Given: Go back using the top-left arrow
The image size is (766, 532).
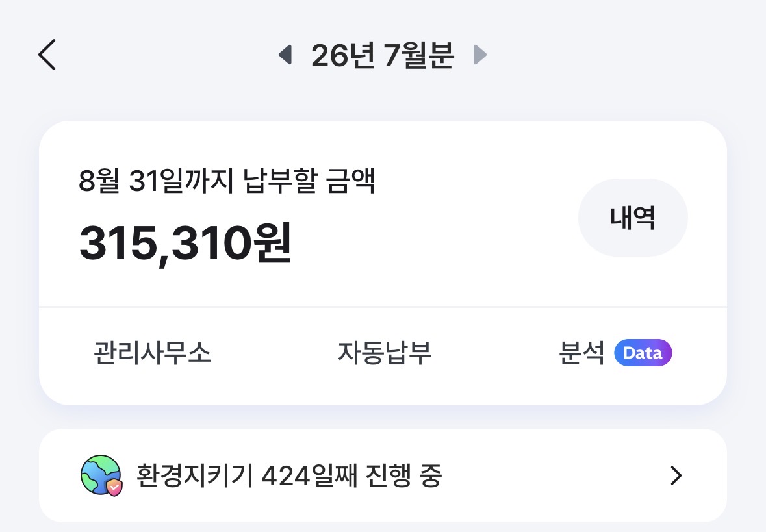Looking at the screenshot, I should pyautogui.click(x=47, y=55).
